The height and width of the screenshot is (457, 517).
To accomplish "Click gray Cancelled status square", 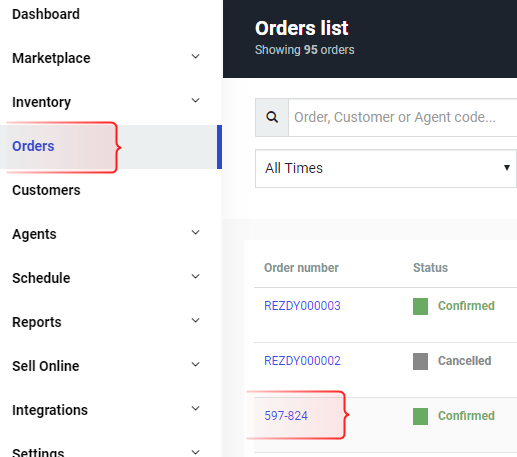I will [420, 361].
